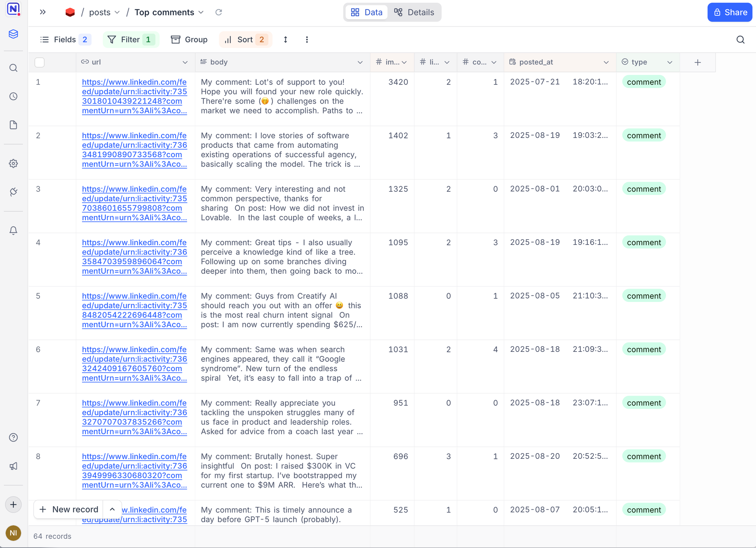Open the posted_at column dropdown
Screen dimensions: 756x548
(606, 62)
